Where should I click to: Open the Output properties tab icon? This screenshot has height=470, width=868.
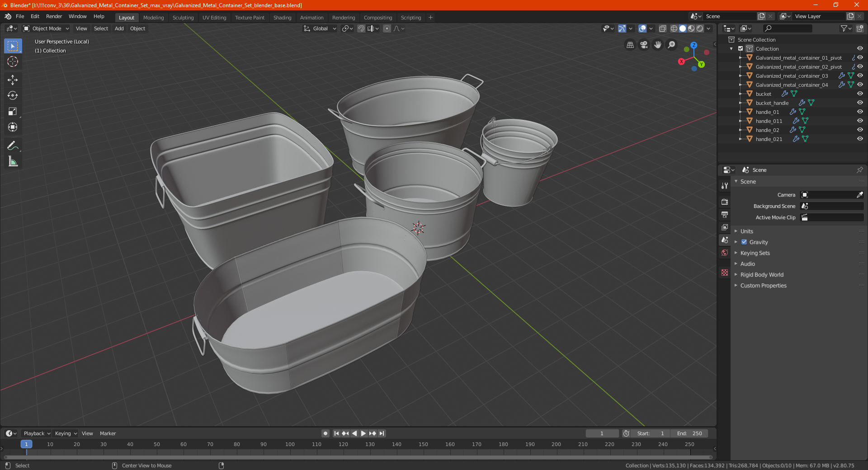725,214
